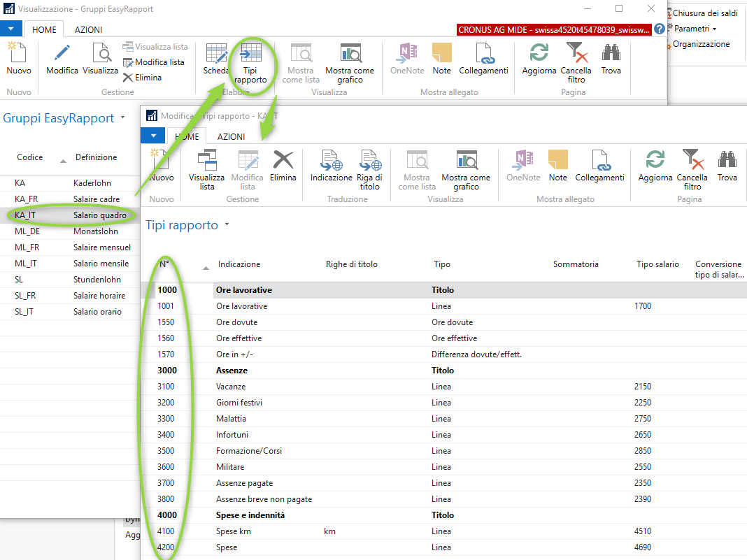Click Scheda icon in the Elabora group

pos(216,54)
